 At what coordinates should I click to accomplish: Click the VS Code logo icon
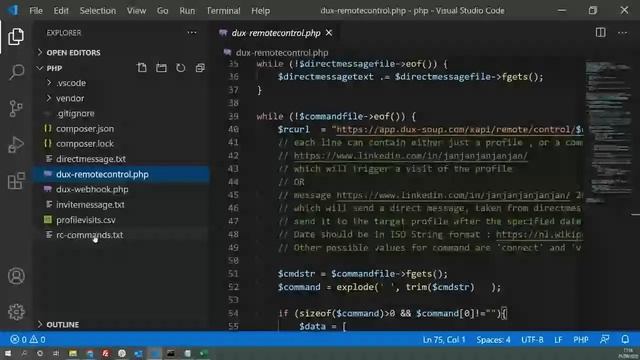pyautogui.click(x=13, y=10)
